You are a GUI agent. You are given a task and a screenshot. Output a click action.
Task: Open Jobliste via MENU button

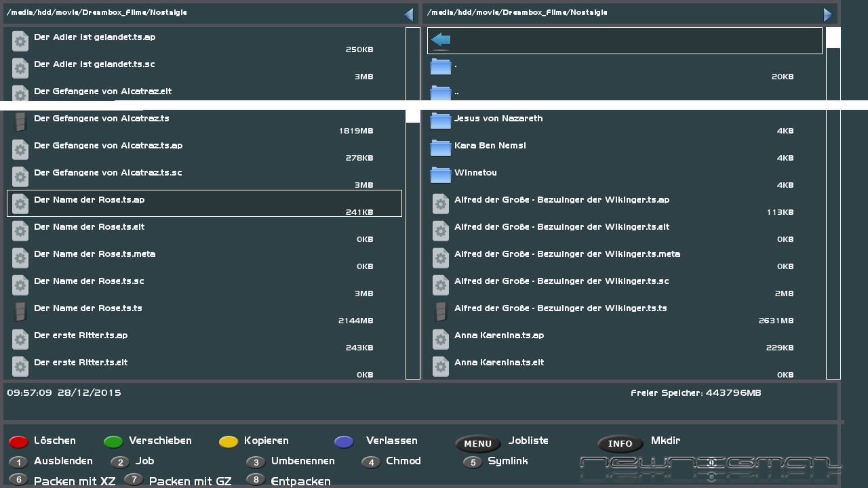click(477, 444)
